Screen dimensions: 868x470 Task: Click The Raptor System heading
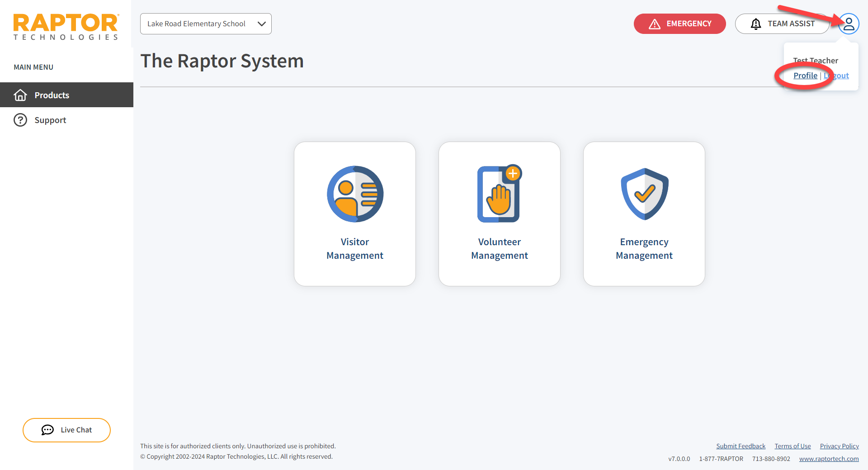click(x=222, y=61)
